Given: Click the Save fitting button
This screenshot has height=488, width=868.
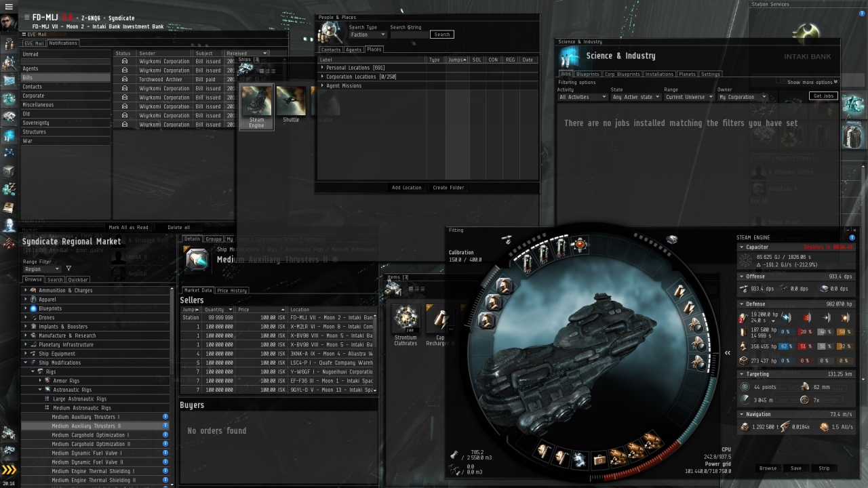Looking at the screenshot, I should pos(795,468).
